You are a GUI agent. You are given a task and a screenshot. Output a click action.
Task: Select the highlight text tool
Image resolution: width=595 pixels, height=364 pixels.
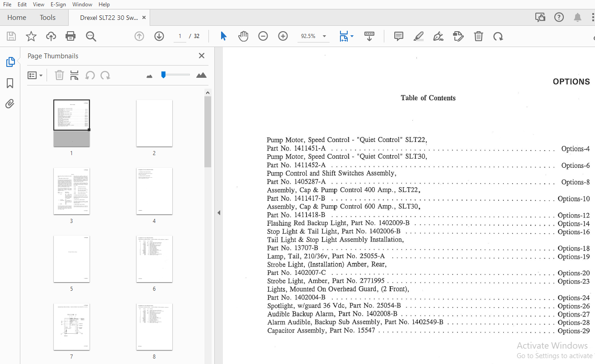[x=419, y=36]
